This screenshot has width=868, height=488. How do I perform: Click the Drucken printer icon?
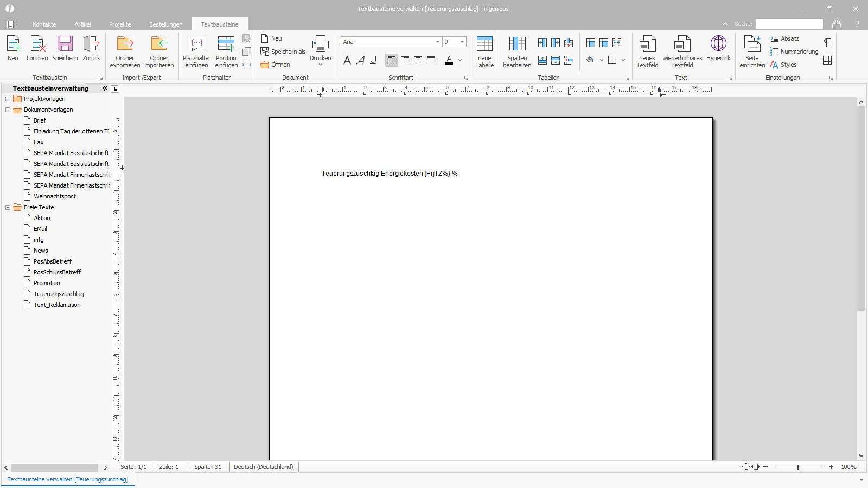point(320,44)
